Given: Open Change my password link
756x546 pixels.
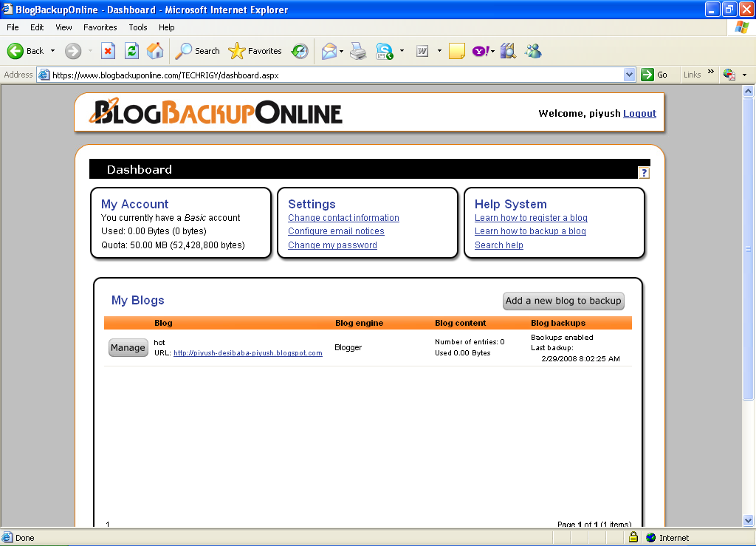Looking at the screenshot, I should 333,245.
